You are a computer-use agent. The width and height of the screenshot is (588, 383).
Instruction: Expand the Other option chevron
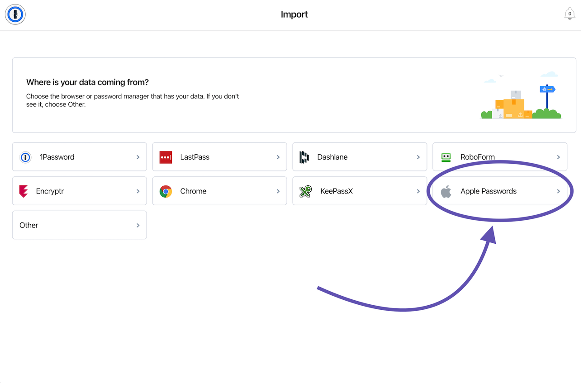click(138, 225)
